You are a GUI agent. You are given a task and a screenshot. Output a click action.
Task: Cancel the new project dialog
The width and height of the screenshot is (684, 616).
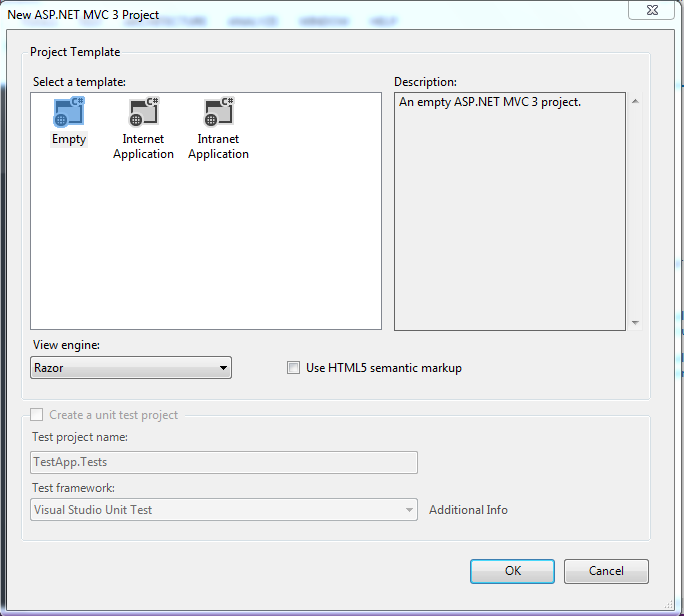coord(606,571)
